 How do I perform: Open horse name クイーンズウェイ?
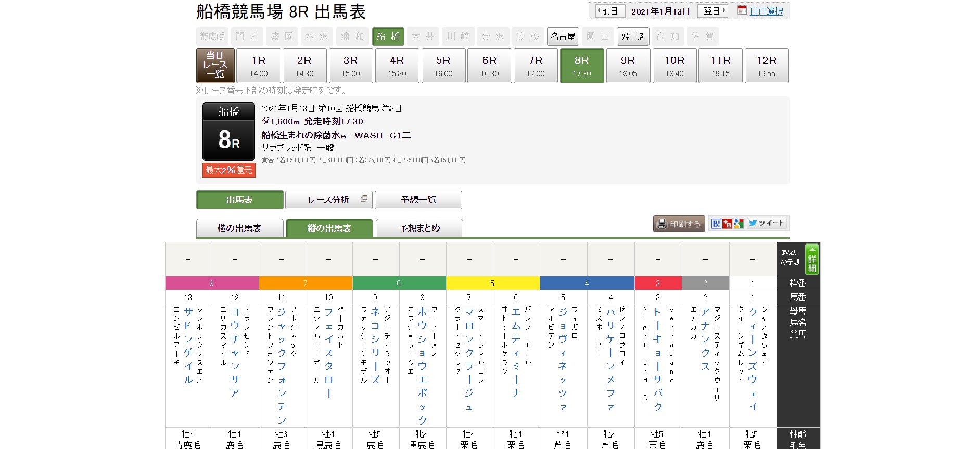753,359
